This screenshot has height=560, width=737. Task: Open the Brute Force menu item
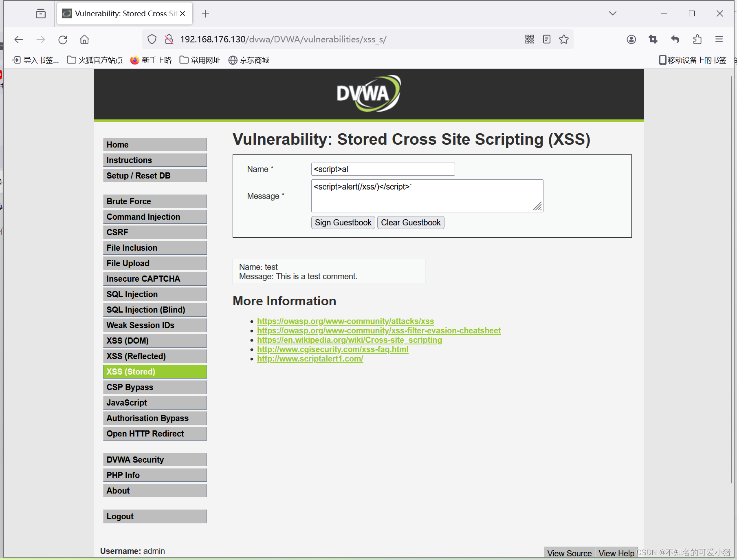(155, 201)
